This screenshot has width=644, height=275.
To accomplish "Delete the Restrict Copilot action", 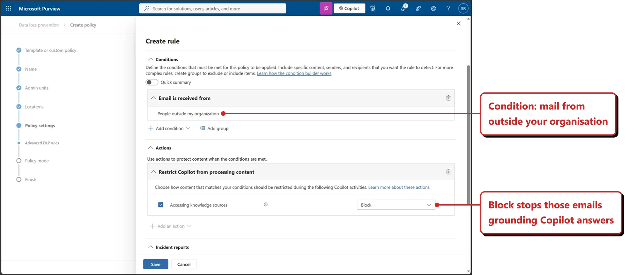I will (448, 172).
